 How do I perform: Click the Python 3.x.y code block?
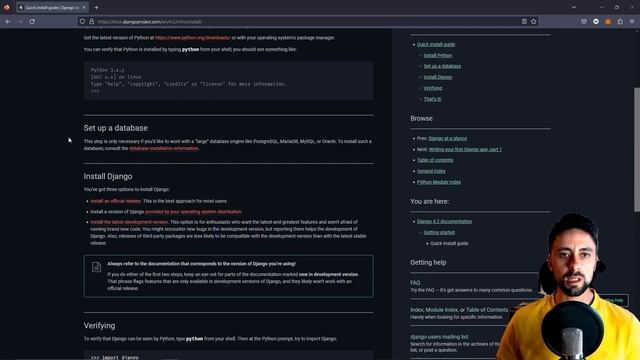[x=228, y=80]
